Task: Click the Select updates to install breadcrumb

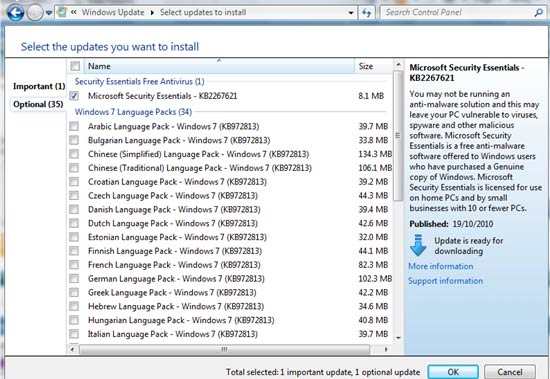Action: tap(203, 12)
